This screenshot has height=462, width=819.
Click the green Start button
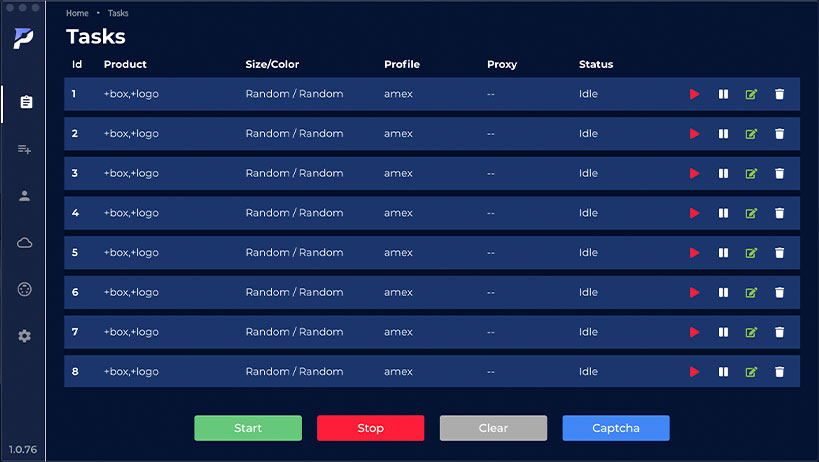[248, 428]
